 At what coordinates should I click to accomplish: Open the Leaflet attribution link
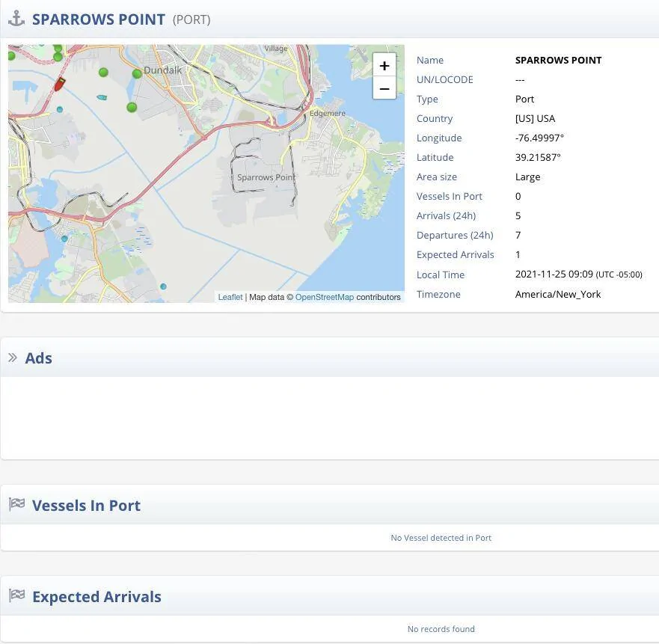[x=230, y=297]
